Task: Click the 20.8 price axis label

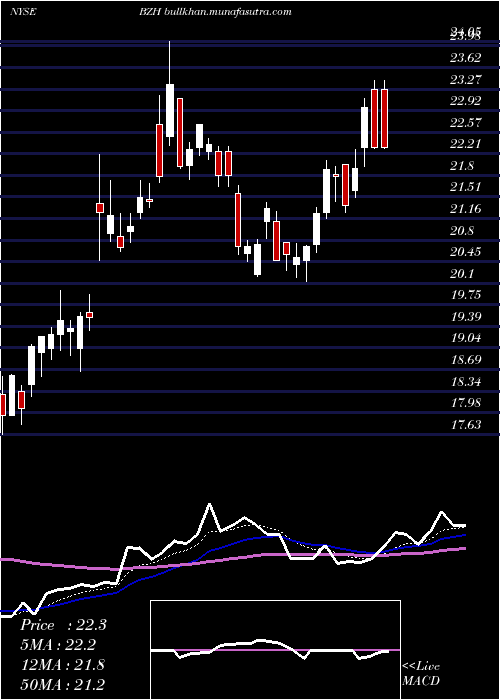Action: pyautogui.click(x=462, y=231)
